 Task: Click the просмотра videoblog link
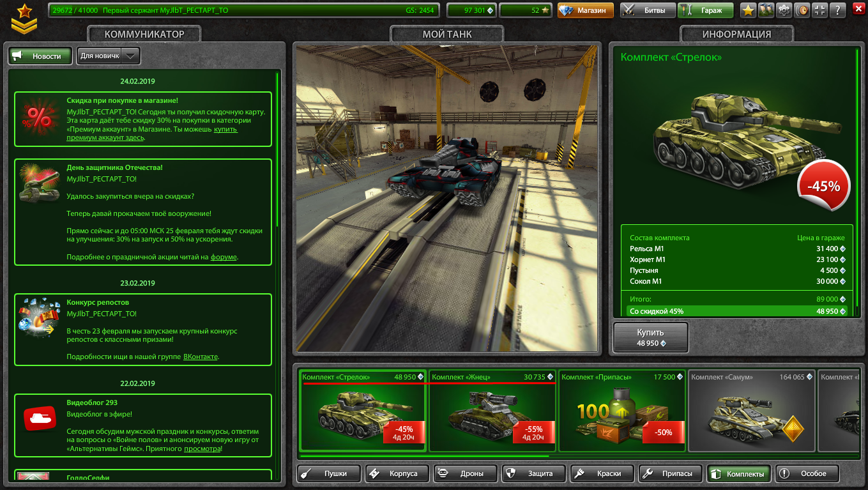202,449
